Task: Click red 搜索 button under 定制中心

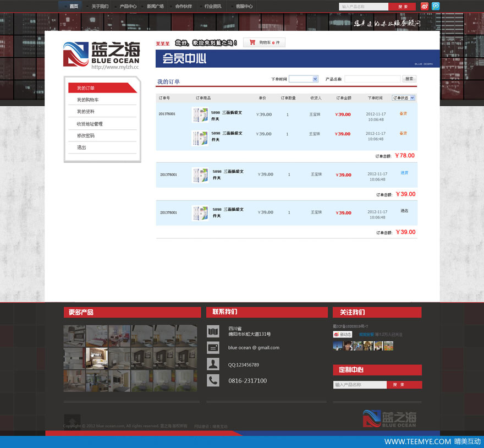Action: point(404,385)
